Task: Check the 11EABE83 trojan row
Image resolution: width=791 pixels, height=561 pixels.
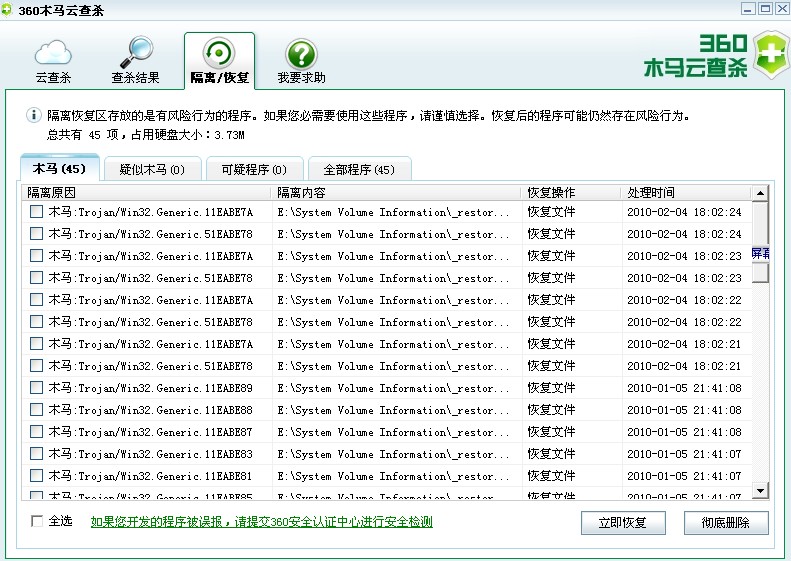Action: tap(36, 454)
